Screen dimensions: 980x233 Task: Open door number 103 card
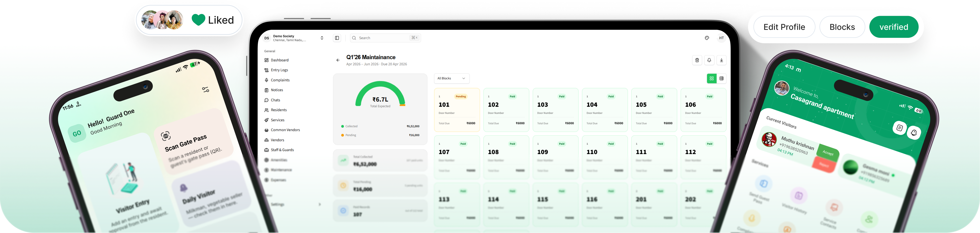pyautogui.click(x=556, y=110)
